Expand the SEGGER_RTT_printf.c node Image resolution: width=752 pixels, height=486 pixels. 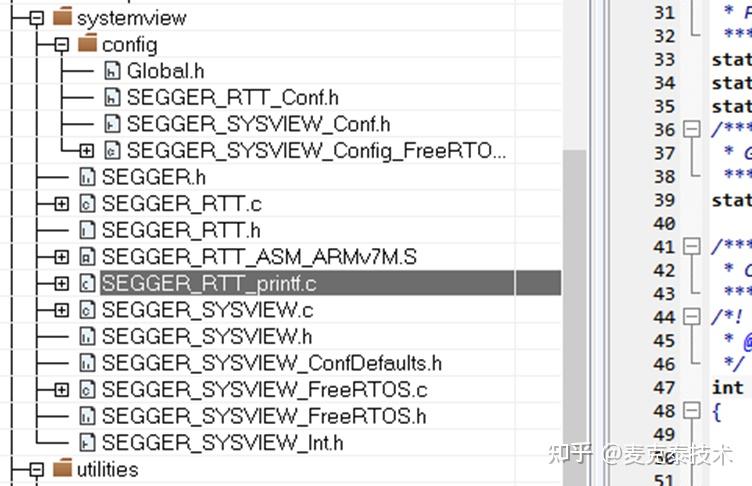tap(61, 284)
